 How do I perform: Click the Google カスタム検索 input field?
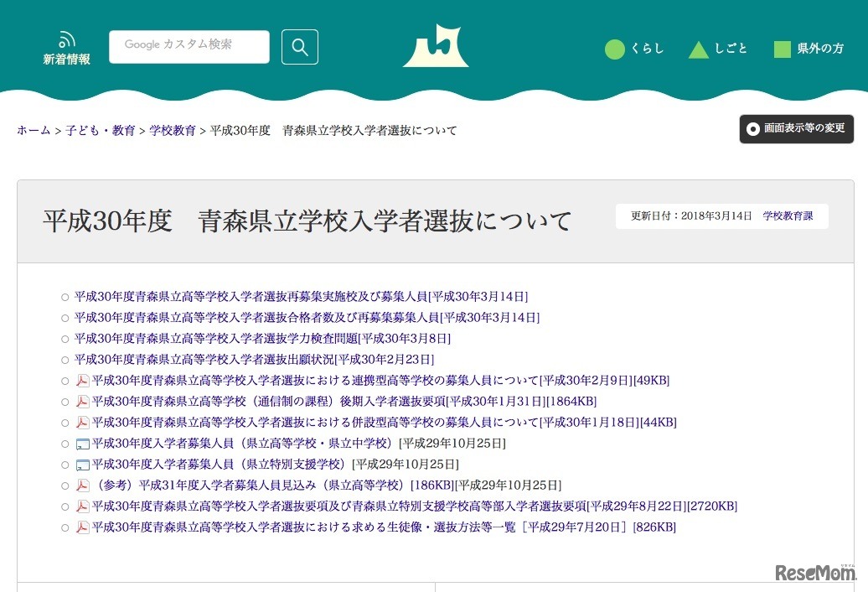189,46
